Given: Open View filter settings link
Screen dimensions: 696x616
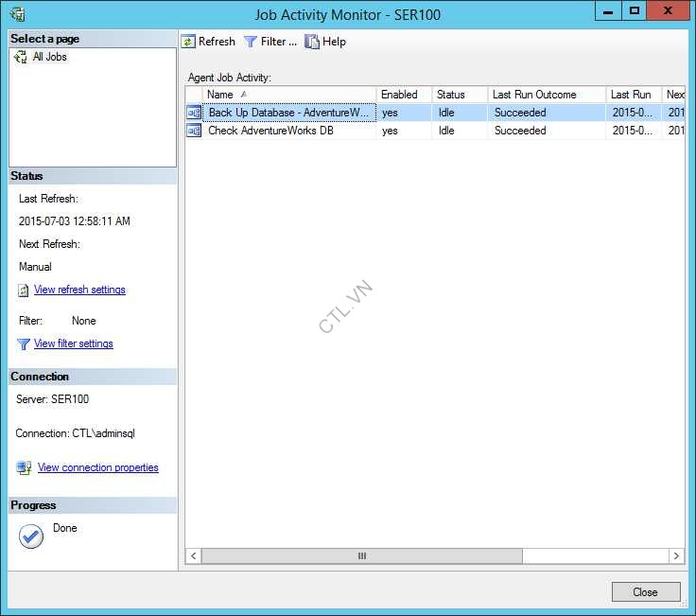Looking at the screenshot, I should click(74, 343).
